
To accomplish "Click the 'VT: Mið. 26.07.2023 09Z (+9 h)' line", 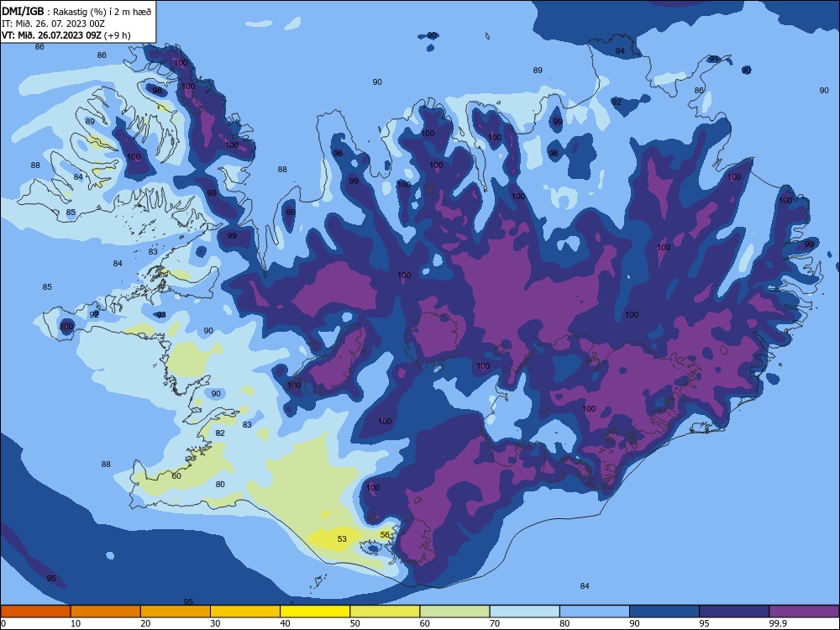I will pyautogui.click(x=66, y=35).
